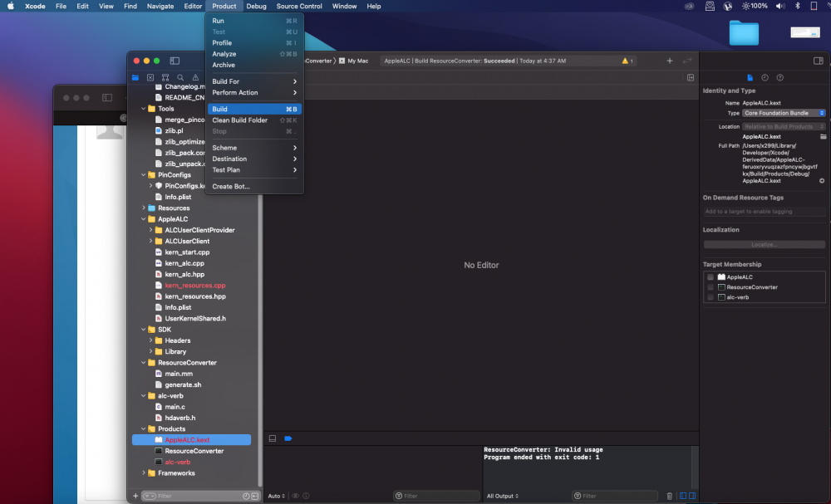Choose Create Bot… menu item

254,186
